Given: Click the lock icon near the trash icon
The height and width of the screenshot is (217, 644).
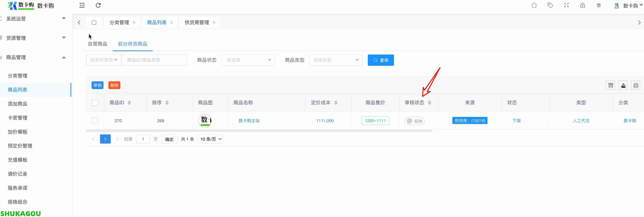Looking at the screenshot, I should tap(583, 5).
